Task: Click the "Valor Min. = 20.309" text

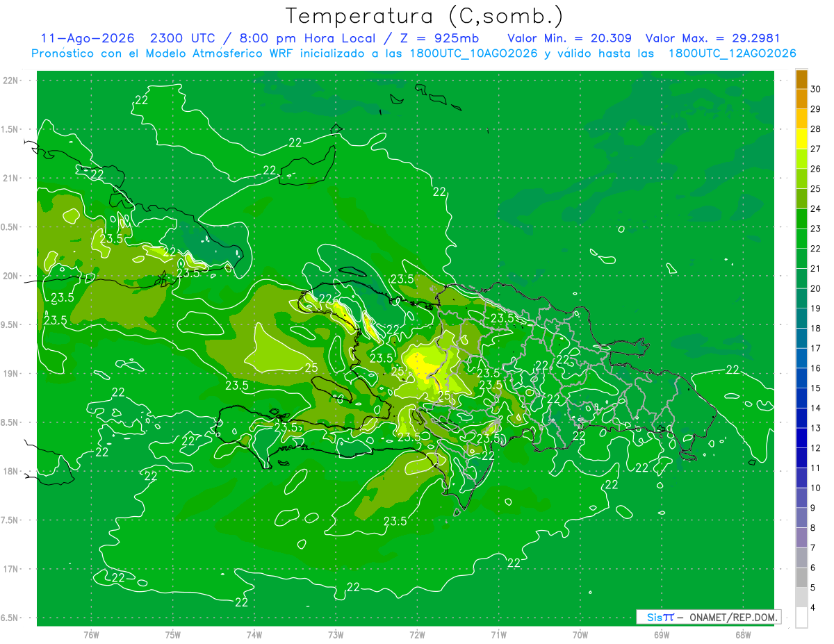Action: (x=570, y=38)
